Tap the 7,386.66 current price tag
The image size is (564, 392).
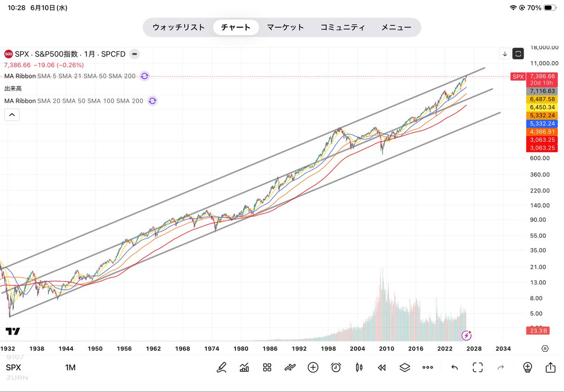(x=542, y=76)
